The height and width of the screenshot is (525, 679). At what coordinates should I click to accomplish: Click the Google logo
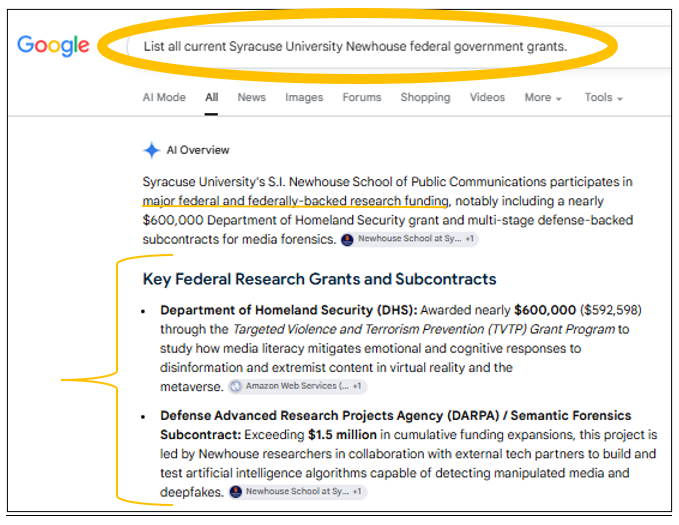click(53, 45)
